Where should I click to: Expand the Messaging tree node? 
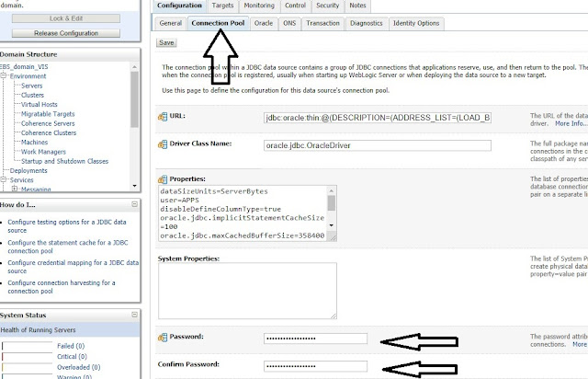14,189
